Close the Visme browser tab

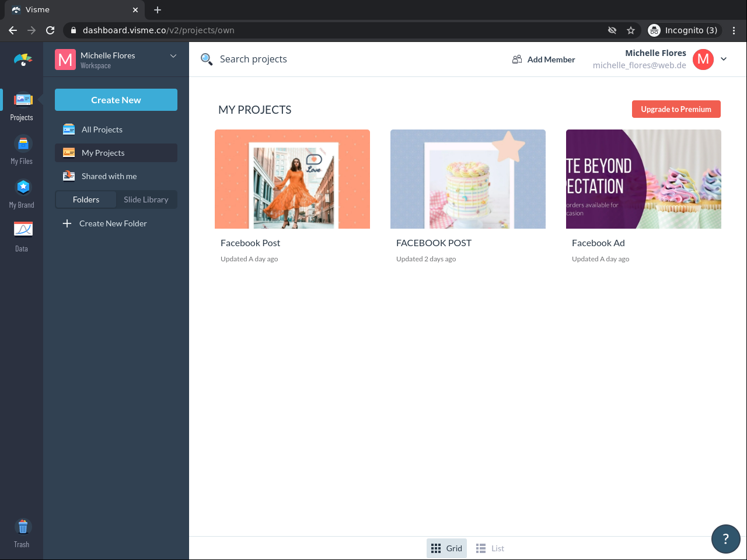(135, 10)
